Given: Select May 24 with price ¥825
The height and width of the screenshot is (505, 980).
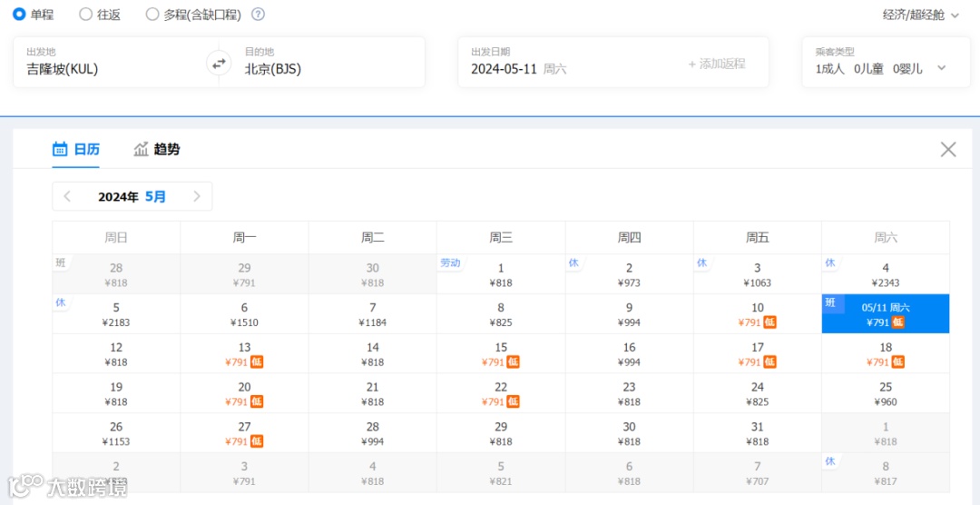Looking at the screenshot, I should 758,393.
